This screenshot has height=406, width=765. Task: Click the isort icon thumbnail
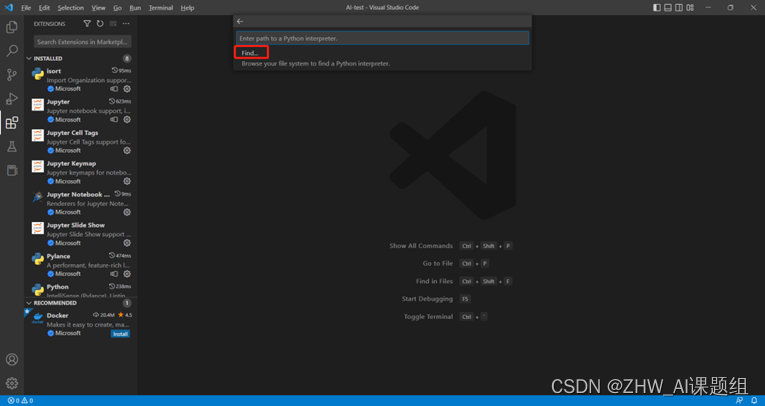38,74
